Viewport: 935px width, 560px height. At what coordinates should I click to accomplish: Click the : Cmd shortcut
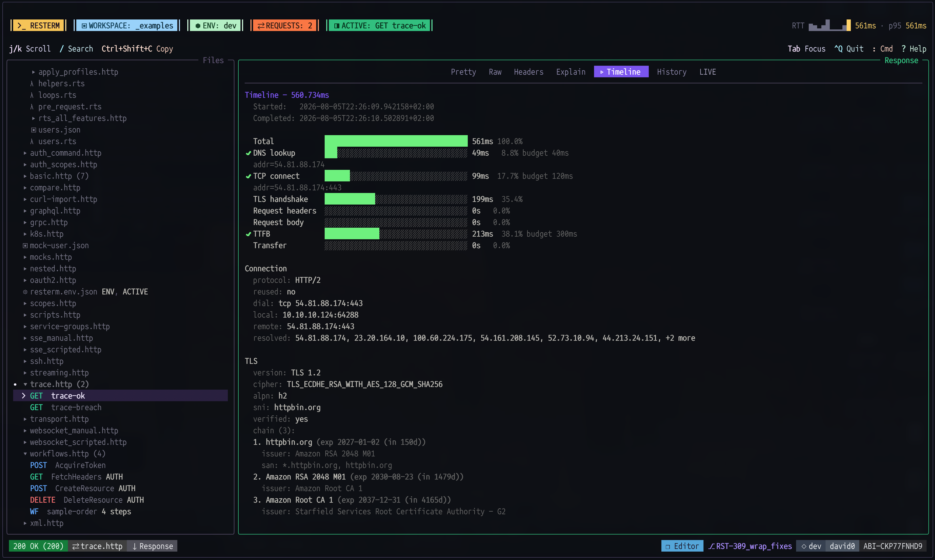(x=882, y=49)
